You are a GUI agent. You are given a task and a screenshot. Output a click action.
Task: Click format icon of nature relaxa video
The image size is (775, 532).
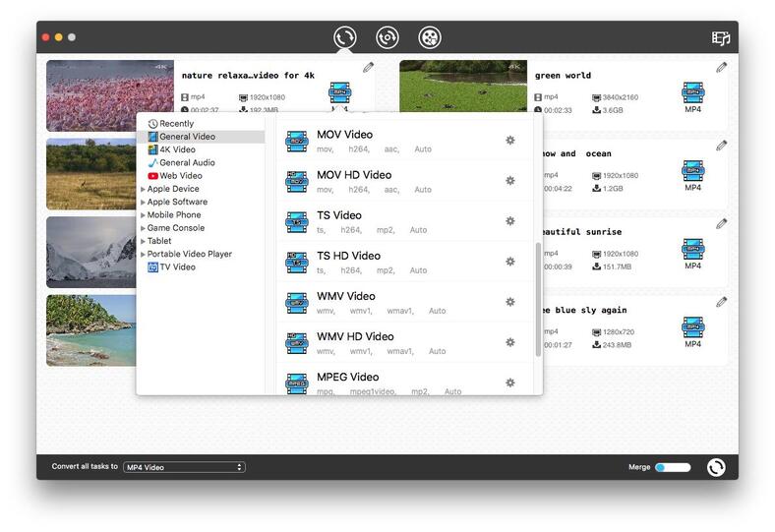click(x=340, y=92)
